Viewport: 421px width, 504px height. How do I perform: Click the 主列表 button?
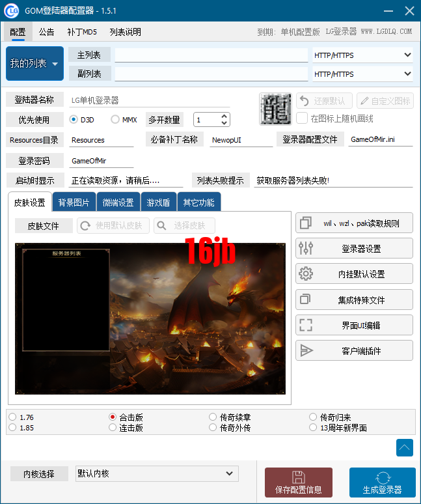tap(89, 55)
